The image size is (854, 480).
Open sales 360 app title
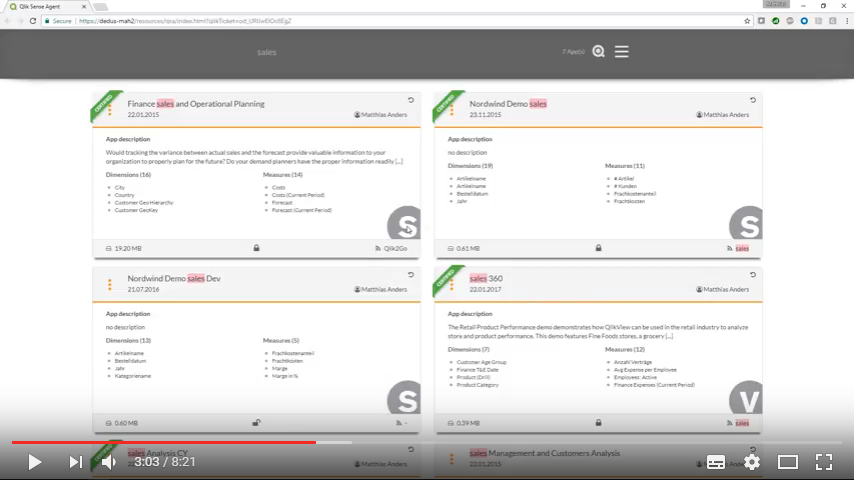pos(486,278)
